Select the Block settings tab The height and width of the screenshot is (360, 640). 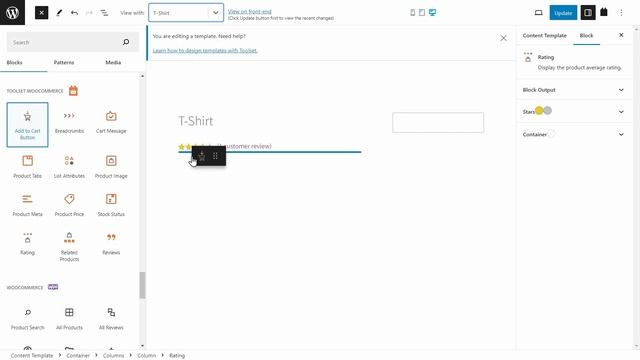pos(586,36)
